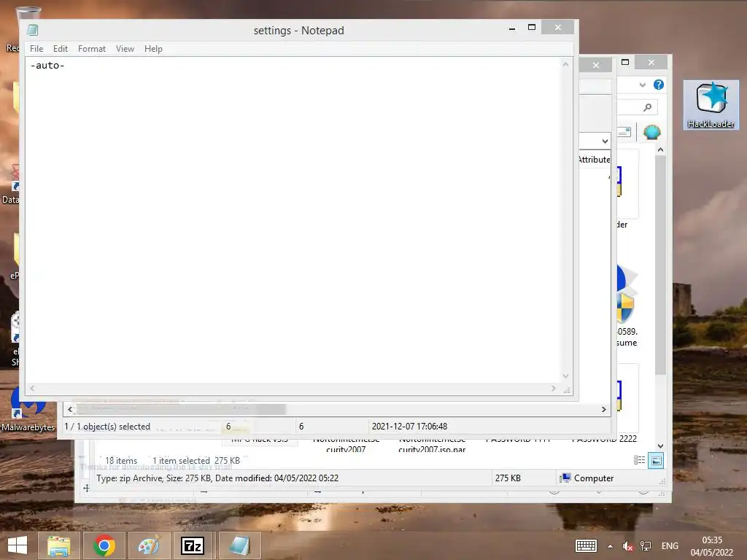Open the Windows Start button

point(18,545)
